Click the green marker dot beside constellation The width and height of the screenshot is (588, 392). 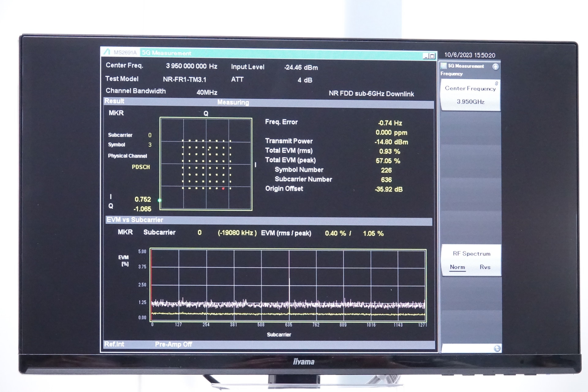pyautogui.click(x=160, y=200)
